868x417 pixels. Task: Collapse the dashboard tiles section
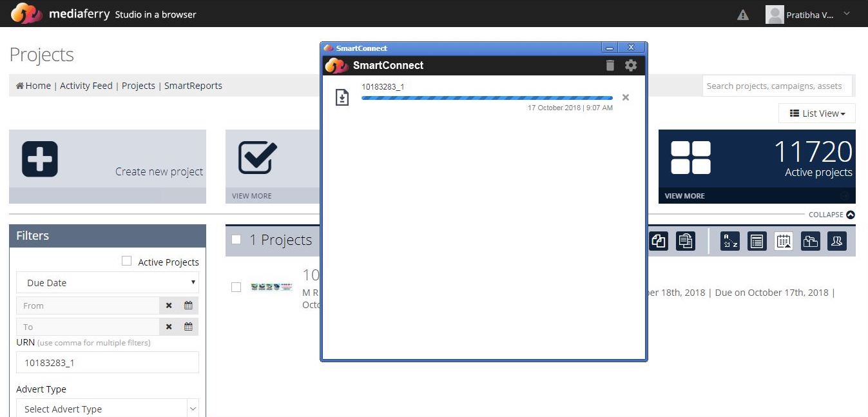[x=832, y=215]
